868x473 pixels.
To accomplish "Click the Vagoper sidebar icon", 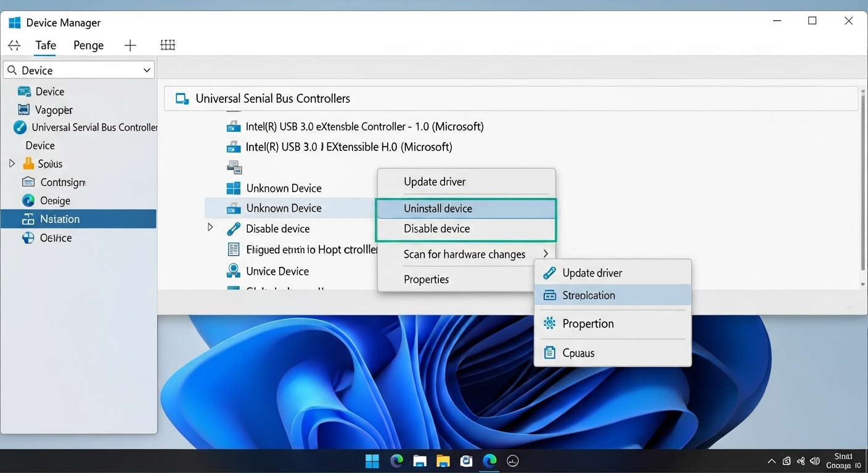I will coord(24,110).
